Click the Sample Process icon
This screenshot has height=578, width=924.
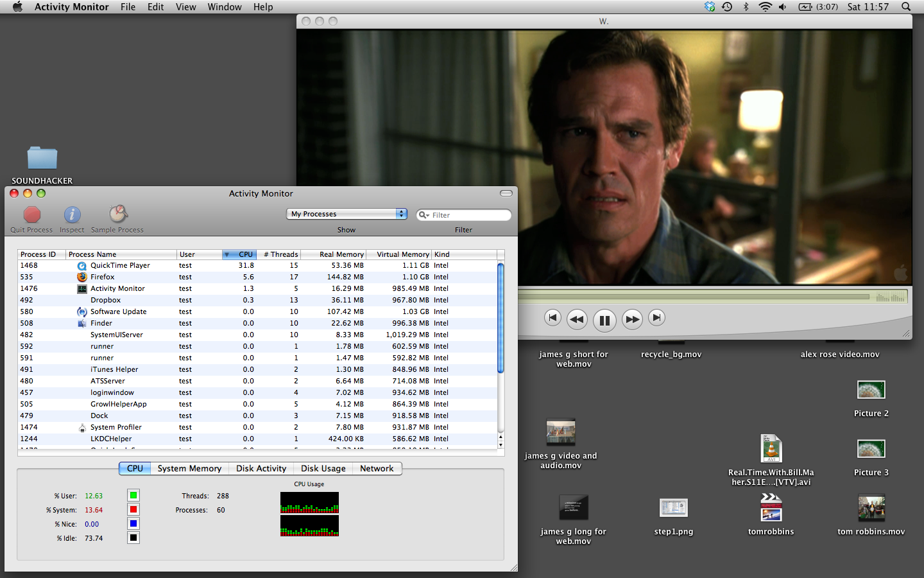point(118,214)
